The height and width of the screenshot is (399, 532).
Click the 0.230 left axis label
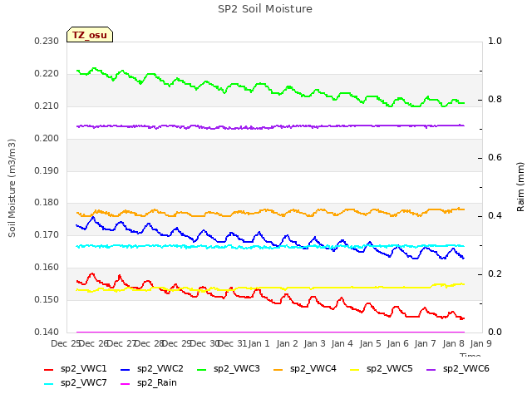(47, 42)
